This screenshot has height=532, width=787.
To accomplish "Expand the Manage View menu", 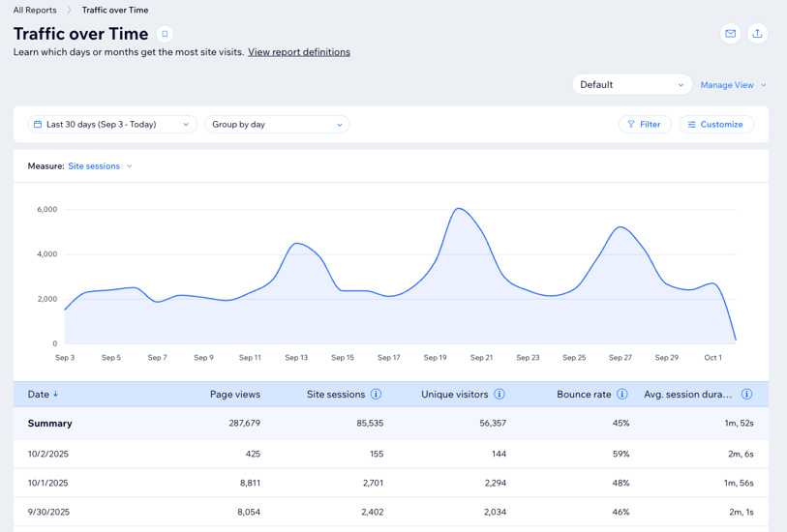I will tap(733, 85).
